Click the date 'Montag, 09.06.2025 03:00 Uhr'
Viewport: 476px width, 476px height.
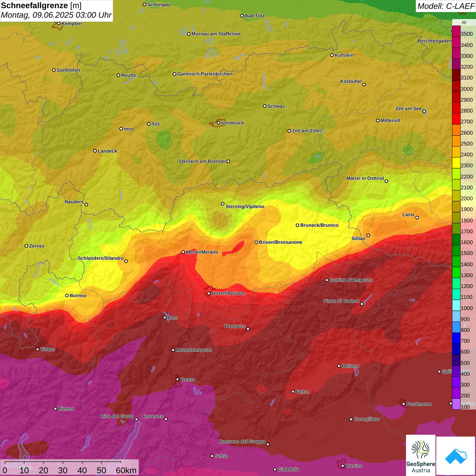tap(56, 15)
